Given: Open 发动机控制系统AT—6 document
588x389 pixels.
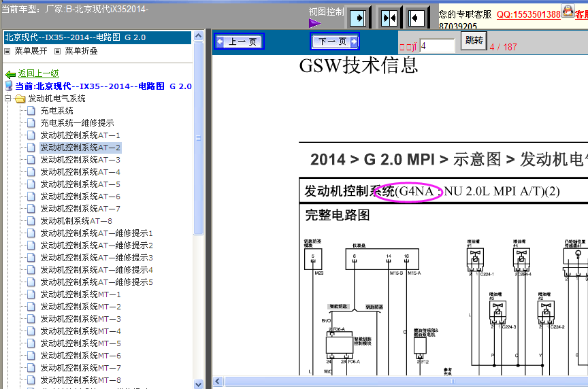Looking at the screenshot, I should [80, 197].
